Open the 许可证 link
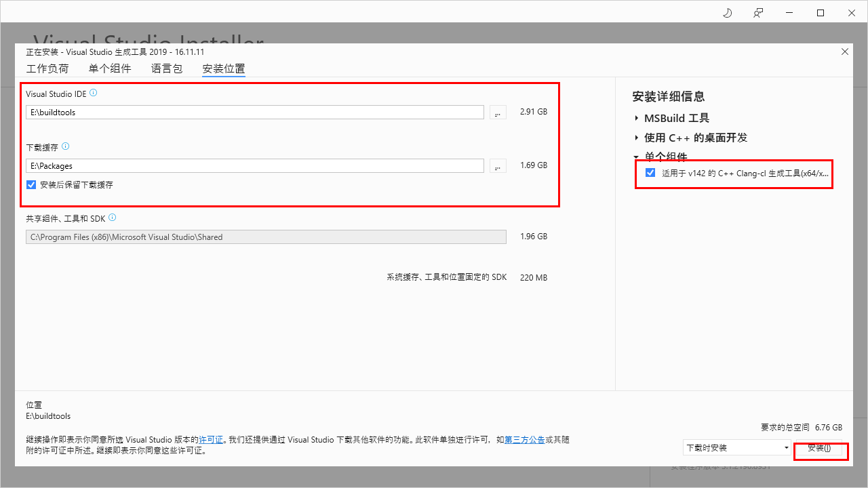The image size is (868, 488). click(x=211, y=440)
